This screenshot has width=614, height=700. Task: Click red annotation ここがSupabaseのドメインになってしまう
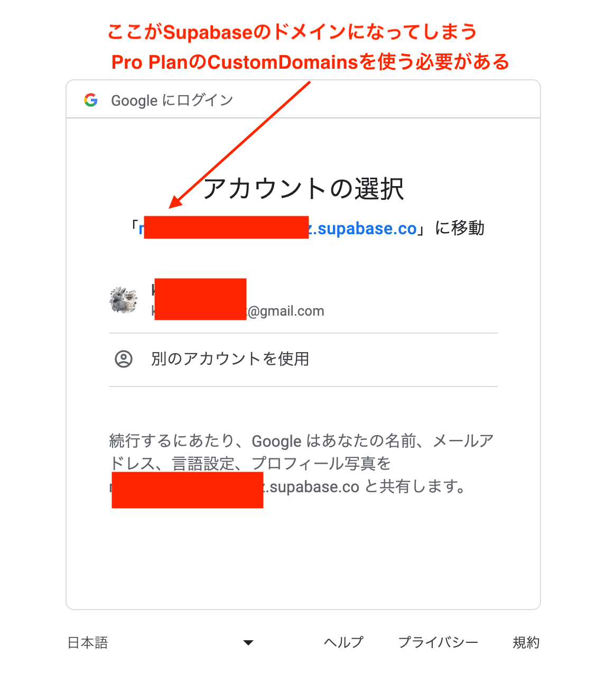tap(292, 32)
